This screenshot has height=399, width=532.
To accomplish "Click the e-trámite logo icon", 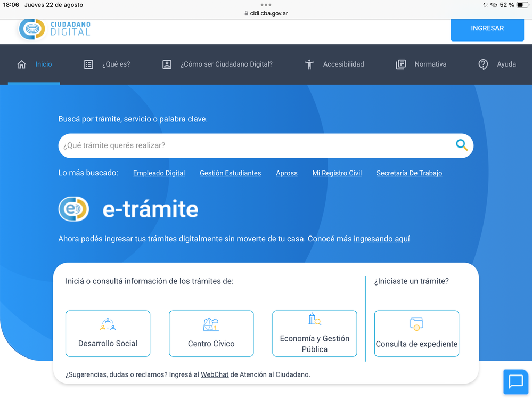I will click(x=73, y=209).
